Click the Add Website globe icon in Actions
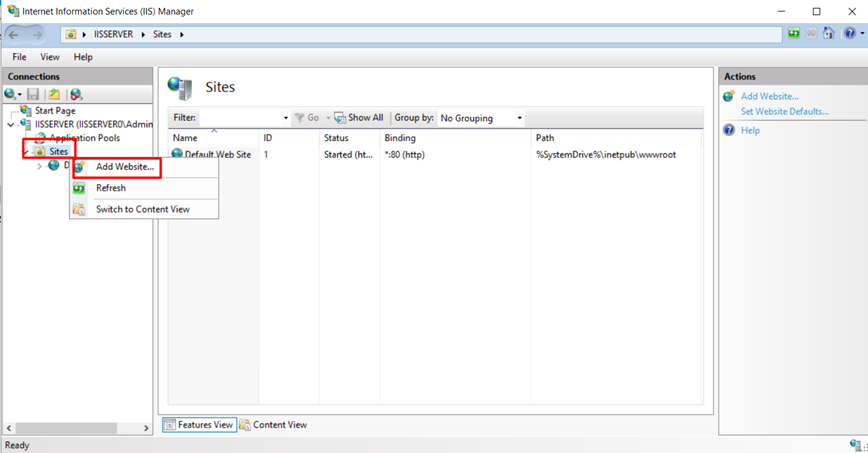Viewport: 868px width, 453px height. (729, 96)
